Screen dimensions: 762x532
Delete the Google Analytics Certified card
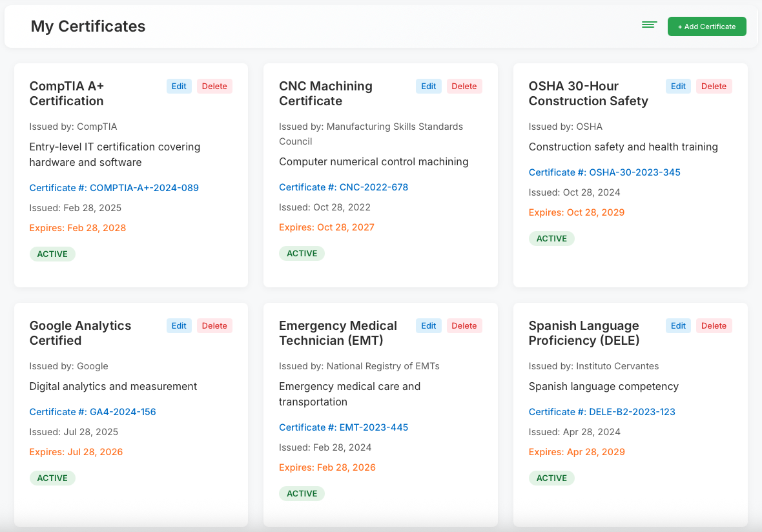coord(214,325)
